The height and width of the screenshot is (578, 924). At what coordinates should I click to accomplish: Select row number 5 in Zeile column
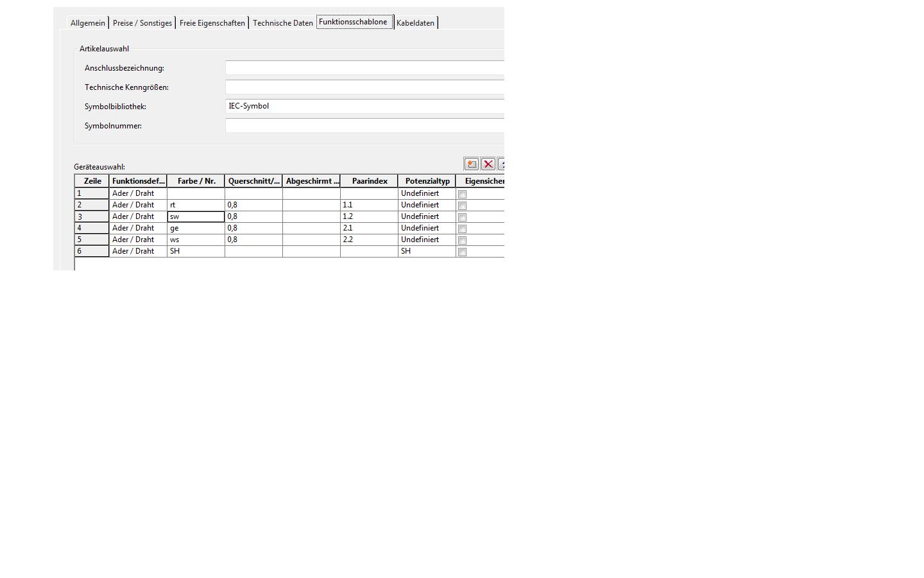coord(92,240)
